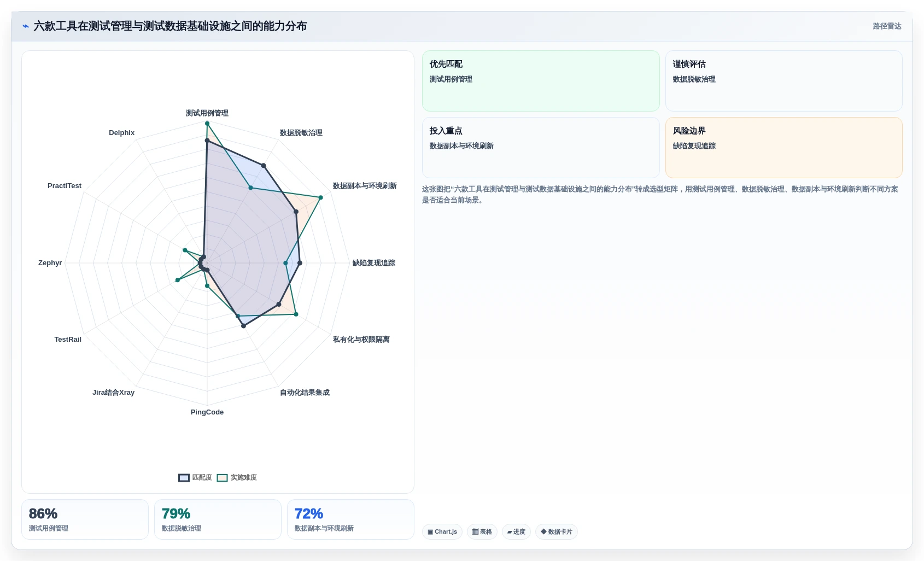Open the 风险边界 card
This screenshot has height=561, width=924.
pyautogui.click(x=783, y=148)
